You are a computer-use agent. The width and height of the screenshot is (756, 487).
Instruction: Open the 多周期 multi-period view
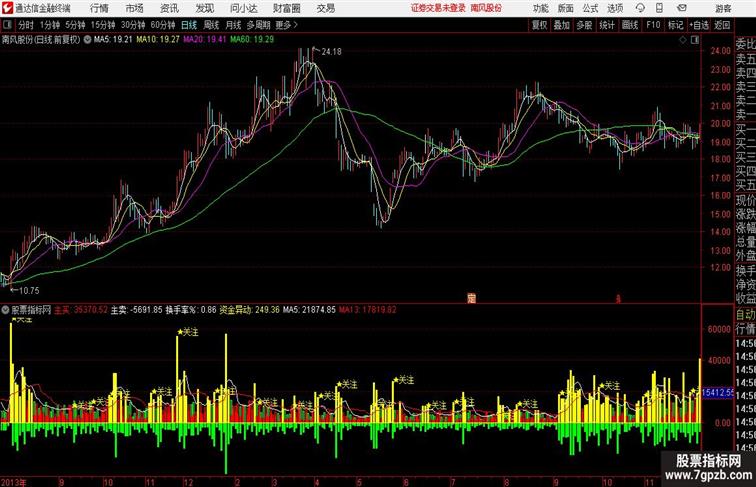[x=259, y=25]
